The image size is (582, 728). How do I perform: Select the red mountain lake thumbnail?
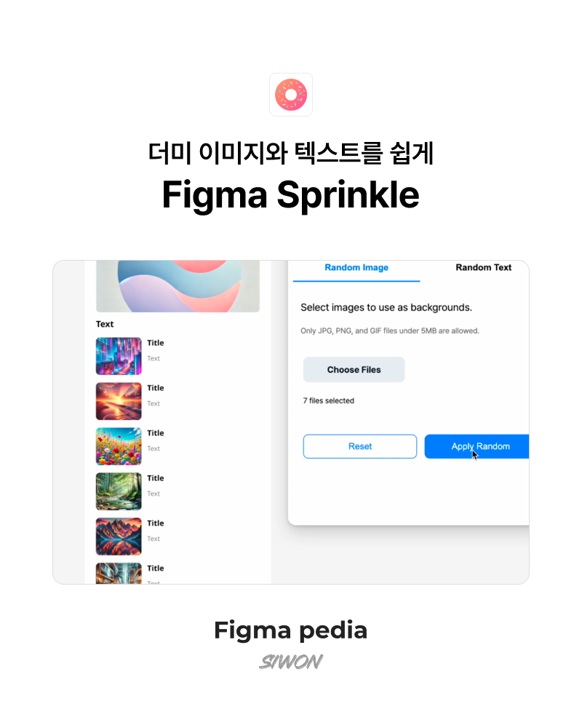119,537
